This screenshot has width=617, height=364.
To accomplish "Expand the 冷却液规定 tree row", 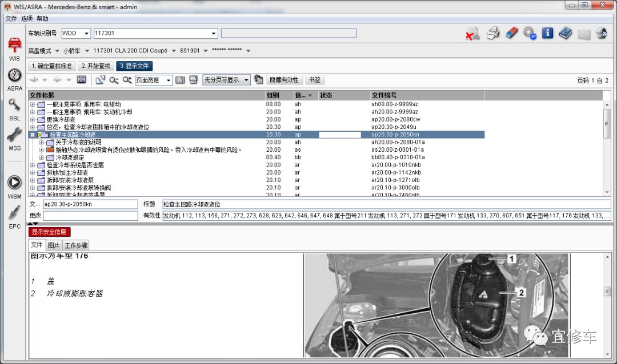I will click(x=41, y=157).
